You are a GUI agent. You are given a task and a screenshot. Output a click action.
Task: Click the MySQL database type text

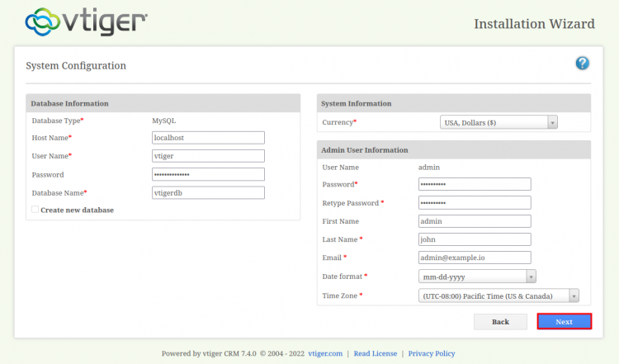coord(164,121)
